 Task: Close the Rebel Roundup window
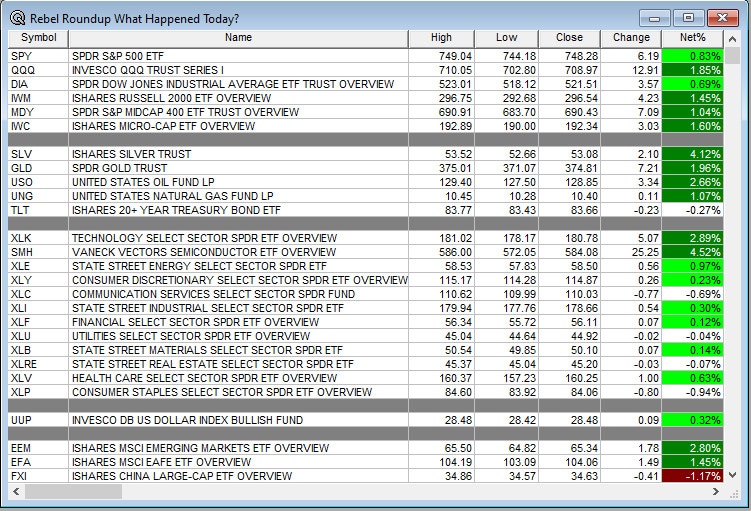[722, 18]
